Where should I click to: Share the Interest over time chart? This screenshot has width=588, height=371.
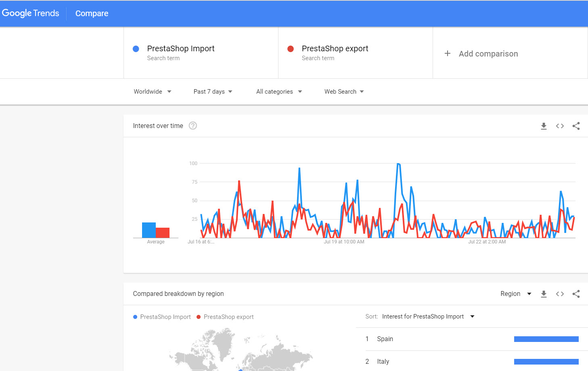(576, 126)
